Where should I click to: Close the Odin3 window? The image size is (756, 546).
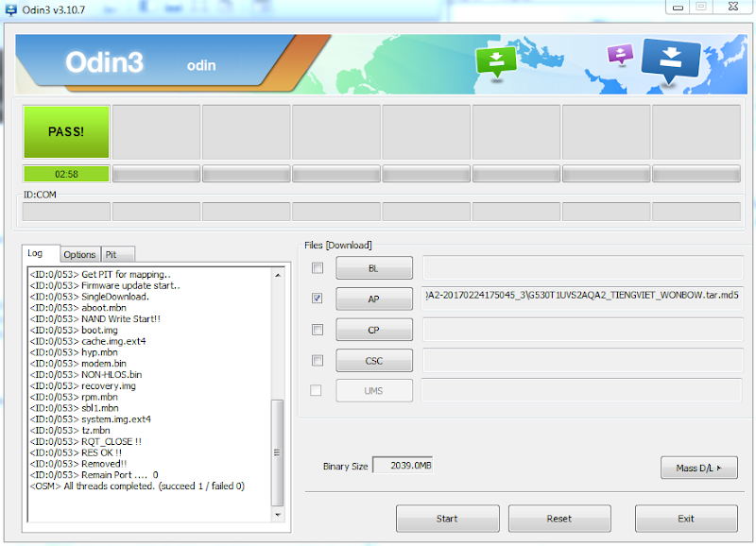(733, 7)
